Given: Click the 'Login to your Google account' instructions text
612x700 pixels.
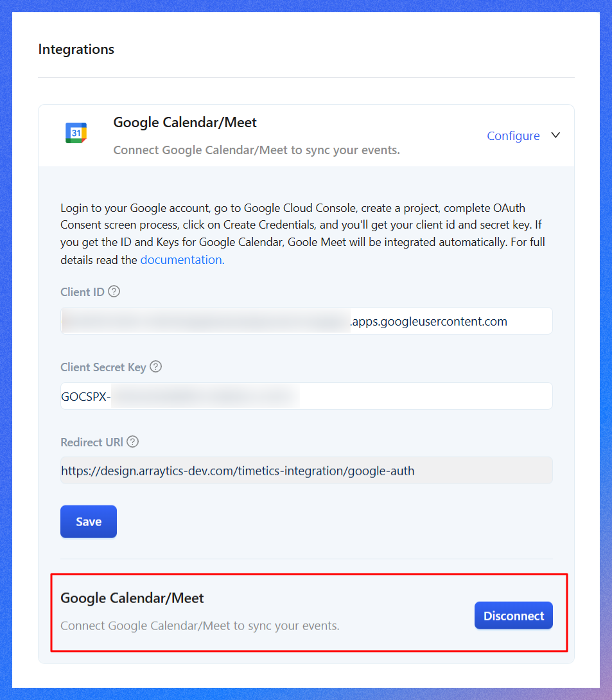Looking at the screenshot, I should pyautogui.click(x=302, y=234).
